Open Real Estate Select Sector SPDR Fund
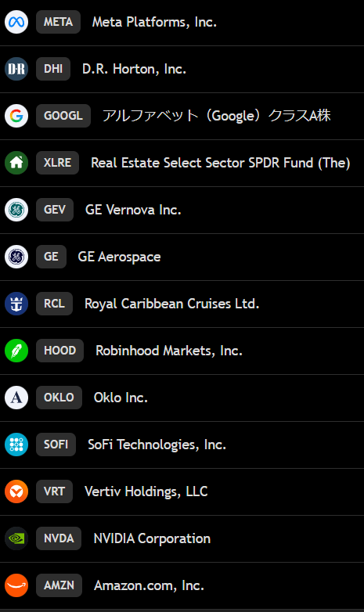 (x=182, y=163)
